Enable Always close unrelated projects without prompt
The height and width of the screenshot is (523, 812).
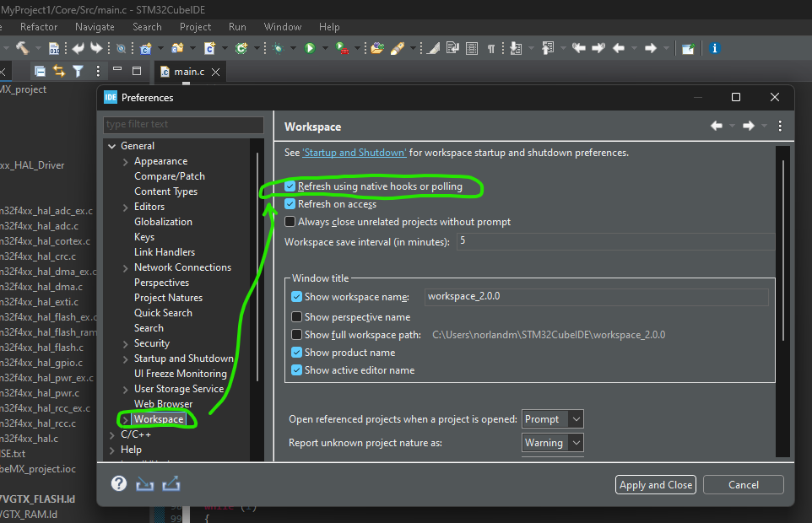(x=290, y=221)
